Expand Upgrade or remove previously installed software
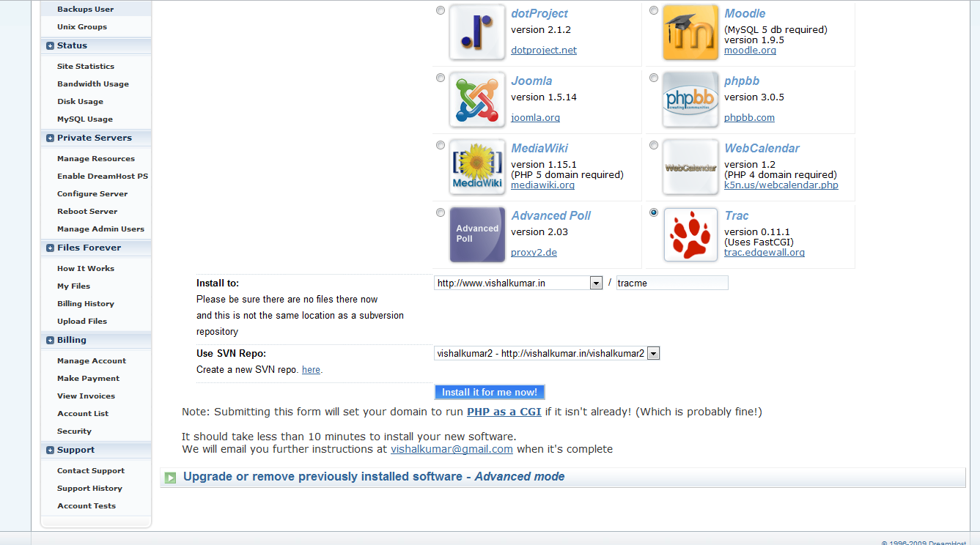 point(374,477)
